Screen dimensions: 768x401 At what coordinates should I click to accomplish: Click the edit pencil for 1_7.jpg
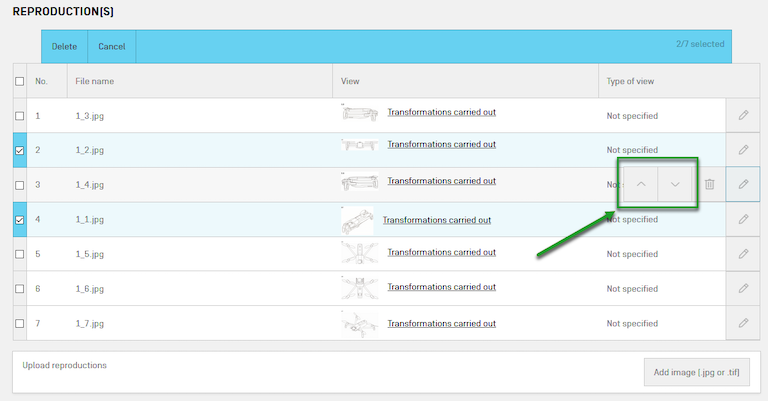pos(743,323)
